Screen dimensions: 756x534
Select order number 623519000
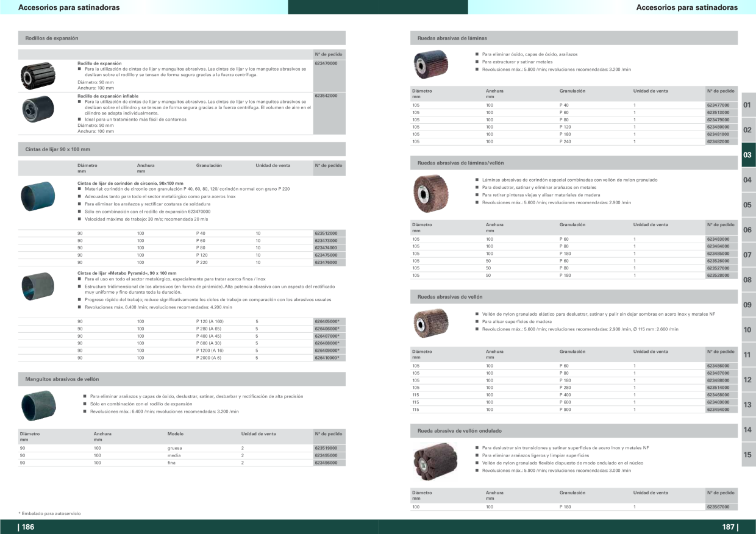point(326,448)
